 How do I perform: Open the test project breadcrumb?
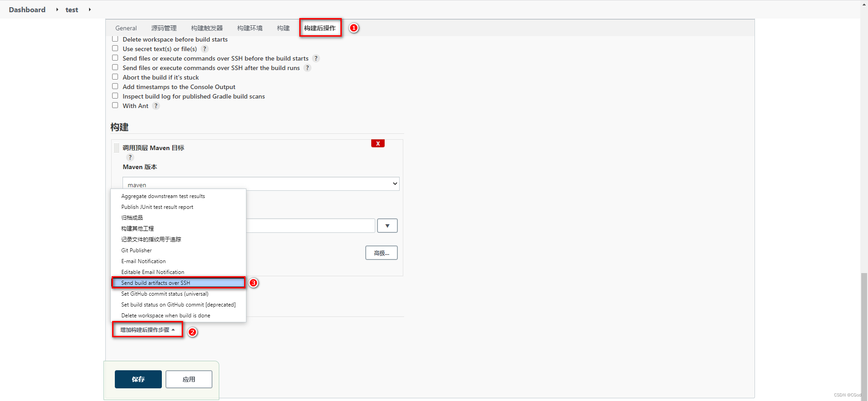point(72,9)
